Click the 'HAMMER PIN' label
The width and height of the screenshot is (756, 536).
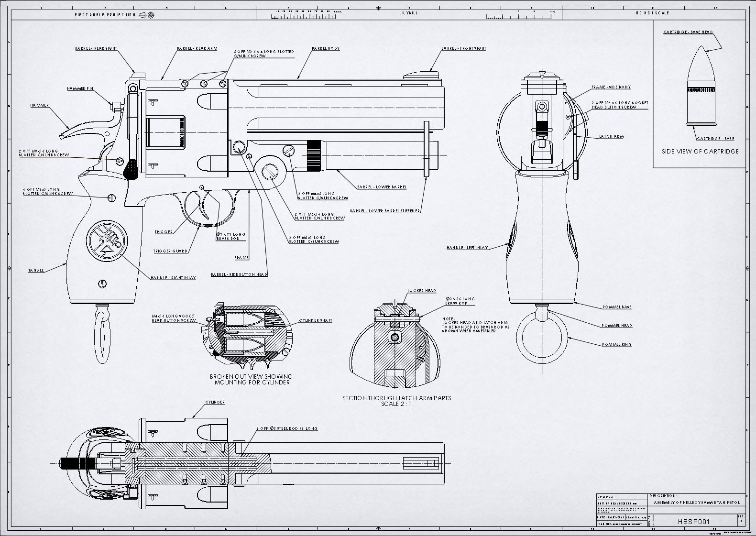point(80,88)
